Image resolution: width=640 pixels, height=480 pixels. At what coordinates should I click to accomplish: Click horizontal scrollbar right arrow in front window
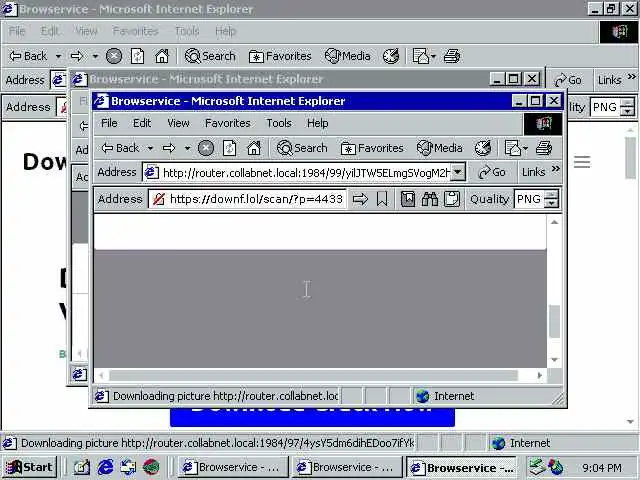540,375
